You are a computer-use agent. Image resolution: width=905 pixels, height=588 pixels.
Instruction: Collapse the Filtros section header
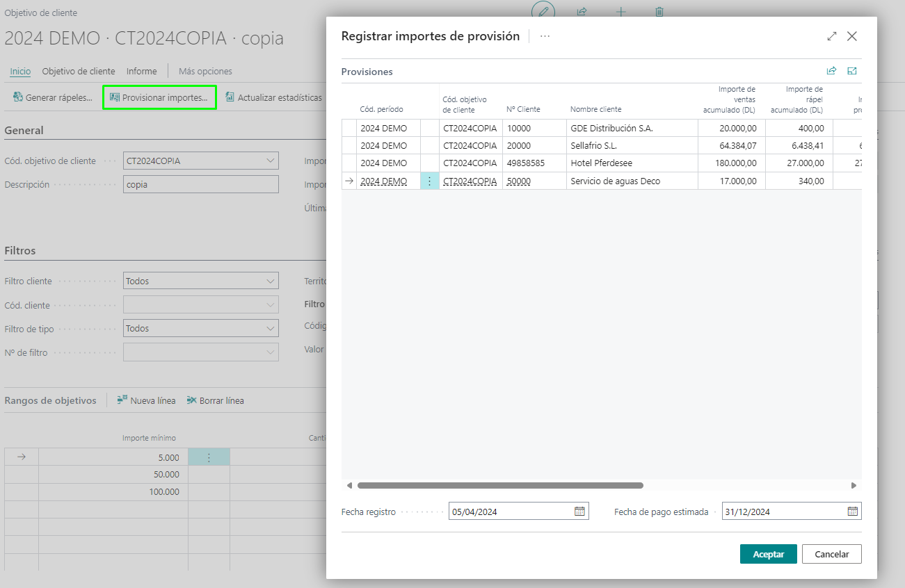[x=20, y=250]
